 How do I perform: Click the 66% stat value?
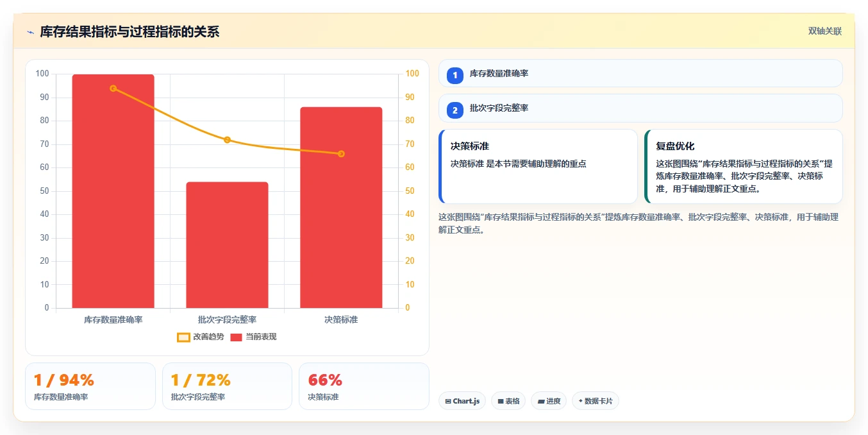tap(325, 380)
